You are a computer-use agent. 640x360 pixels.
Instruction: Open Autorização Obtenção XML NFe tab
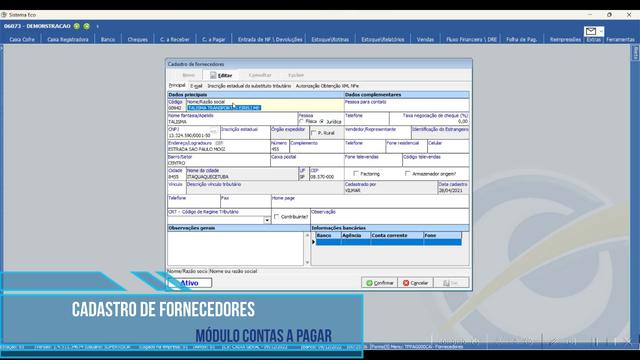327,86
